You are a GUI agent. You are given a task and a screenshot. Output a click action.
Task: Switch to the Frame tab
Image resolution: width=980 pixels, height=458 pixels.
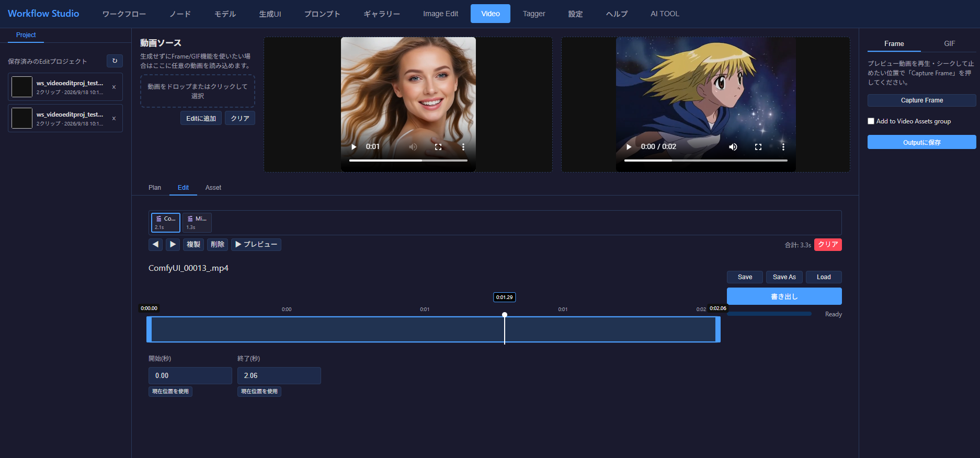pyautogui.click(x=894, y=44)
